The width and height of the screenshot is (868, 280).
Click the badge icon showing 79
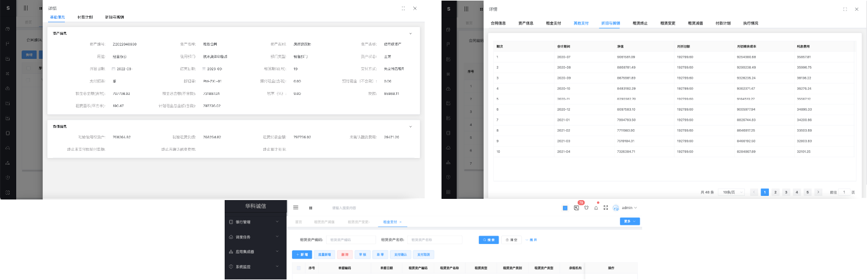click(x=576, y=208)
